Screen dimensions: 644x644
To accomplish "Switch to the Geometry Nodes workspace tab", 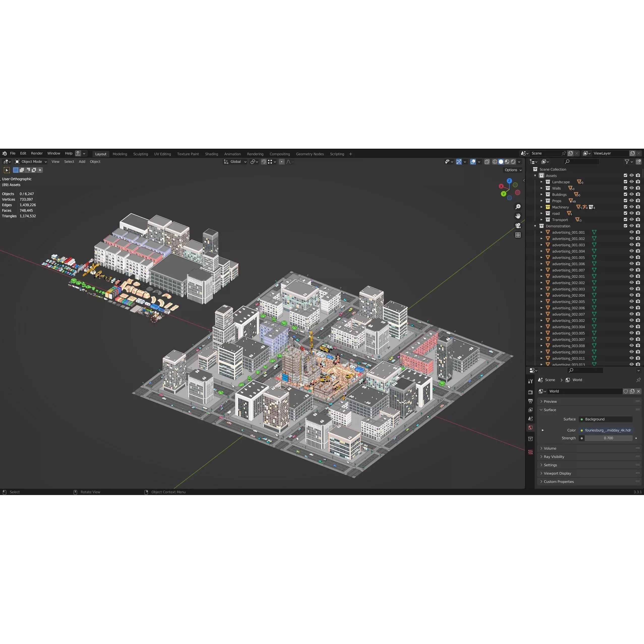I will 310,154.
